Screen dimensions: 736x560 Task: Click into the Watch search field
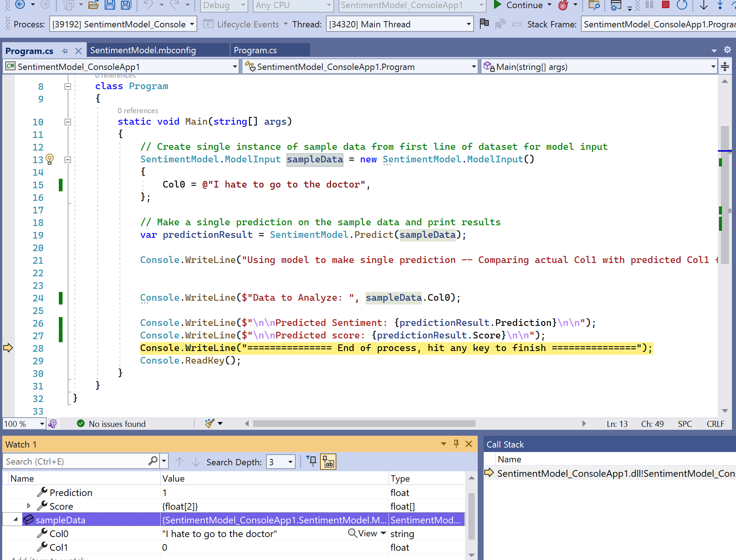pyautogui.click(x=76, y=461)
